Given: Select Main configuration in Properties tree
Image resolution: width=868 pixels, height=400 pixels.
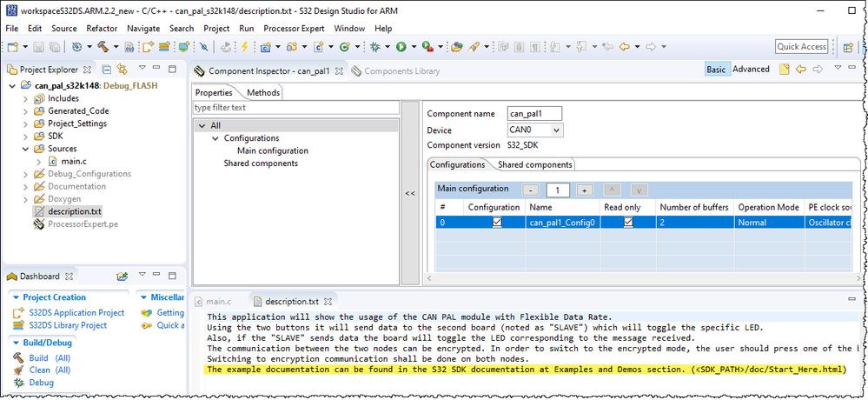Looking at the screenshot, I should (x=272, y=150).
